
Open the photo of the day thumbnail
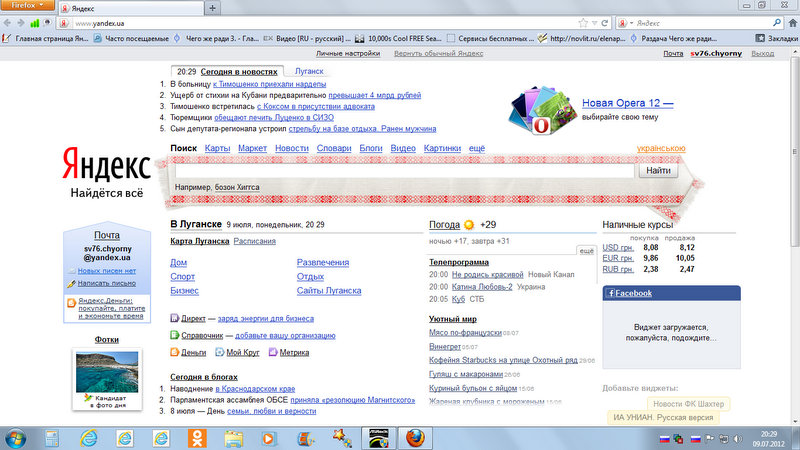point(107,372)
